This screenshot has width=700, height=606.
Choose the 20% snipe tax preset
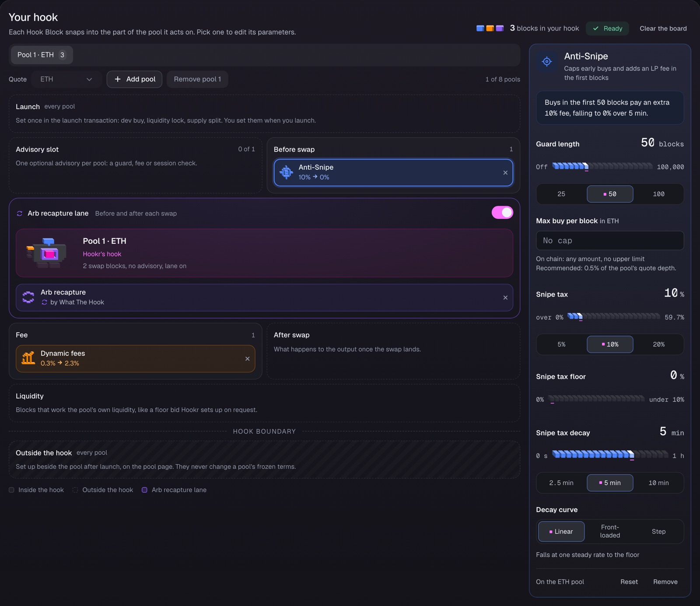tap(658, 344)
